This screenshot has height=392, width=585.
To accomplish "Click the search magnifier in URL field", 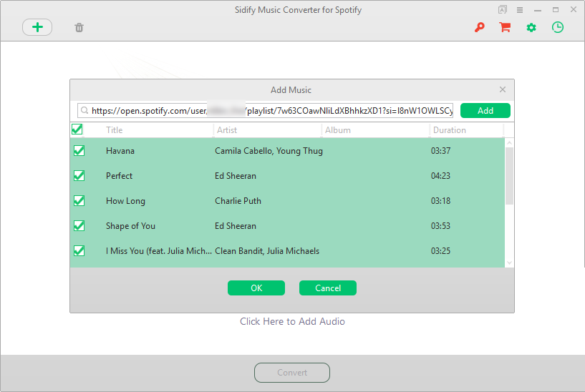I will click(84, 110).
